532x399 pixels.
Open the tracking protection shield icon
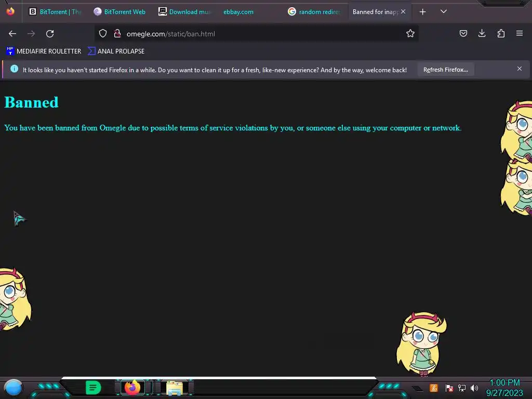103,33
